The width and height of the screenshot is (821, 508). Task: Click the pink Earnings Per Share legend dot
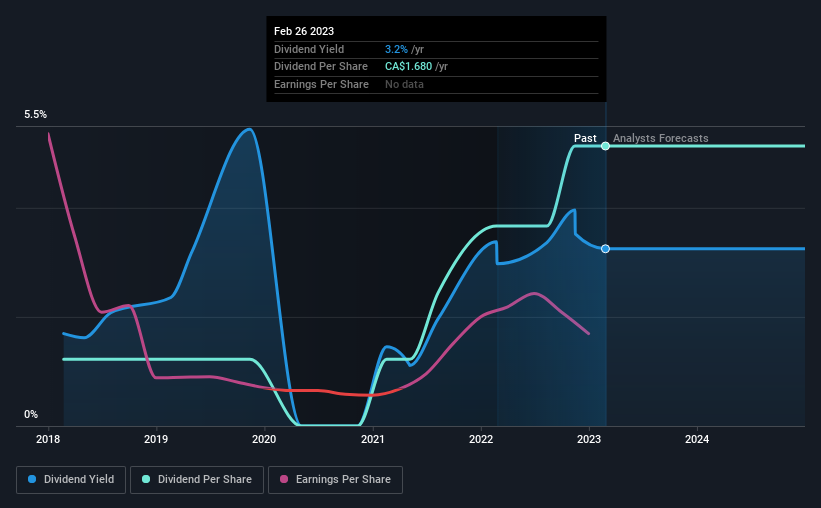[284, 479]
